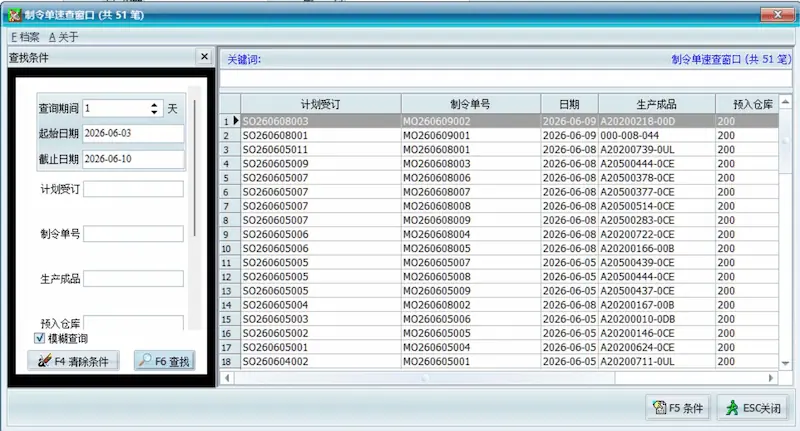Sort by the 计划受订 column header
800x431 pixels.
[x=321, y=104]
